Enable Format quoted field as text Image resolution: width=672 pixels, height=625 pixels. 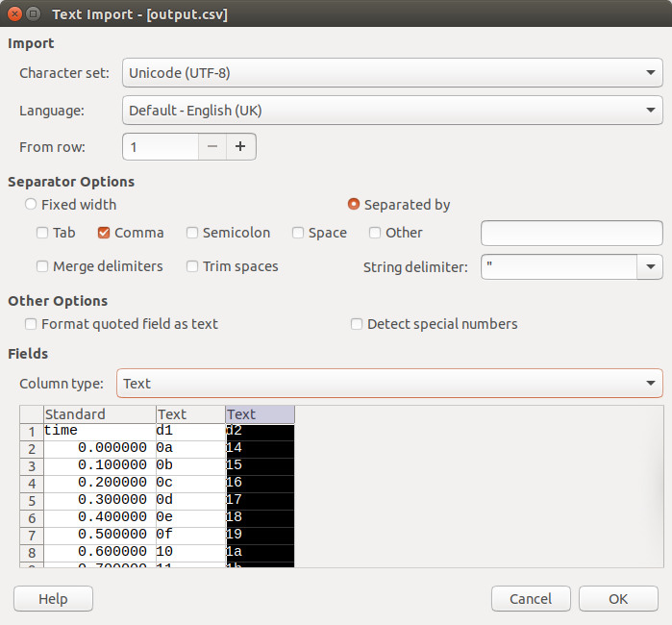(x=31, y=324)
